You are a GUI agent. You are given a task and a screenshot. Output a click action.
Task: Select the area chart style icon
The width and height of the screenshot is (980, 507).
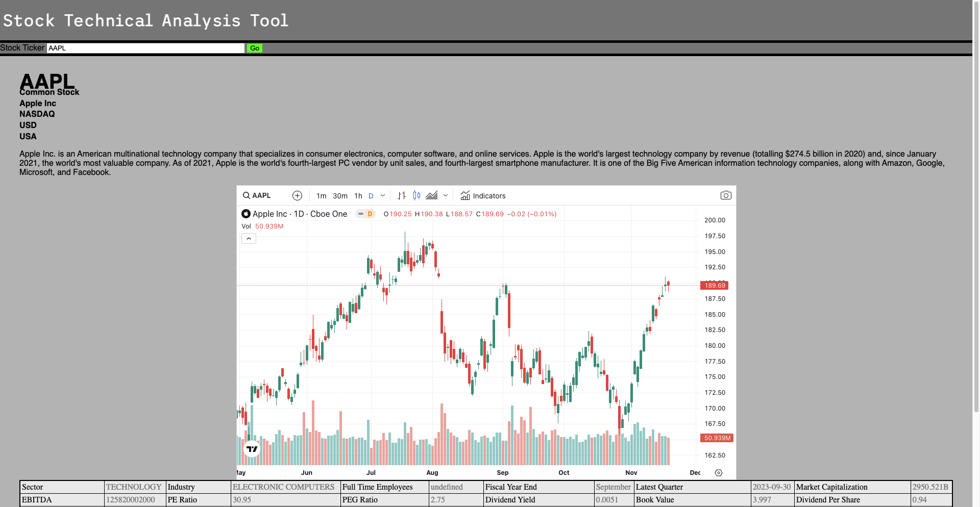(x=432, y=195)
